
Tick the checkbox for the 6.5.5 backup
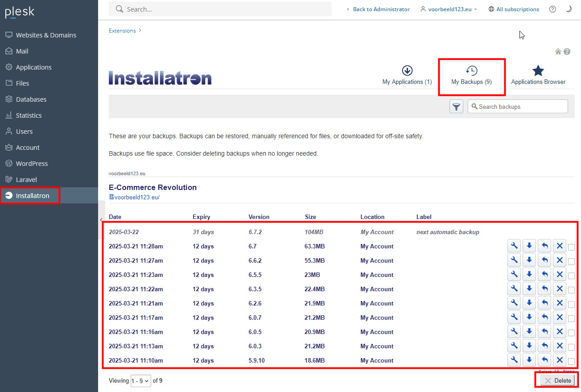point(572,276)
